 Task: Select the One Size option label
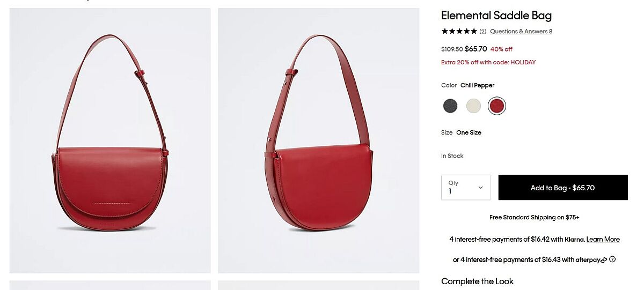[x=469, y=132]
